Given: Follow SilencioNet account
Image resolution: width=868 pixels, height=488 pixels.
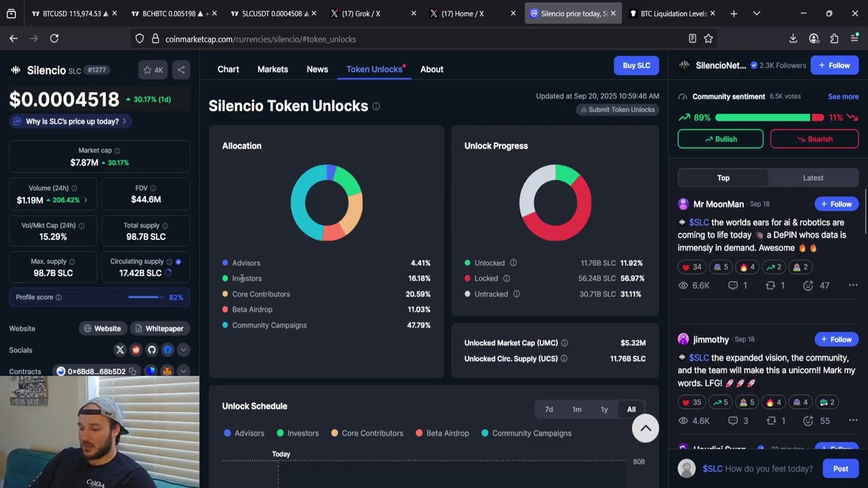Looking at the screenshot, I should point(835,65).
